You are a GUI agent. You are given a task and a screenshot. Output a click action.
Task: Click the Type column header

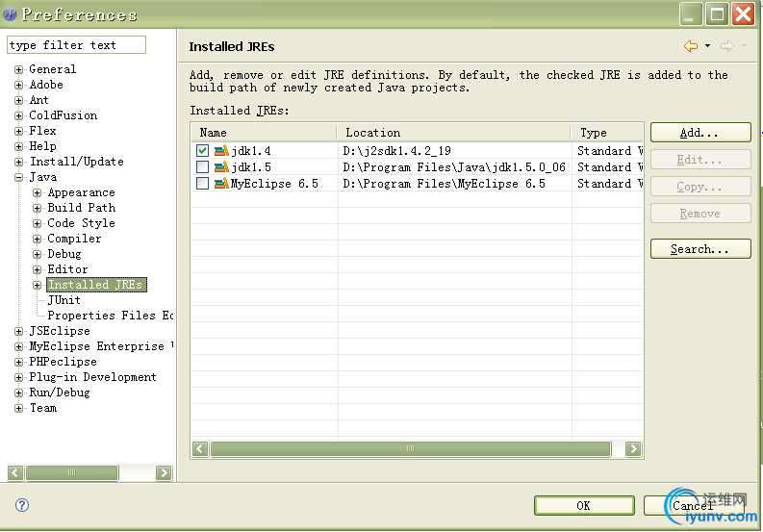pyautogui.click(x=607, y=133)
